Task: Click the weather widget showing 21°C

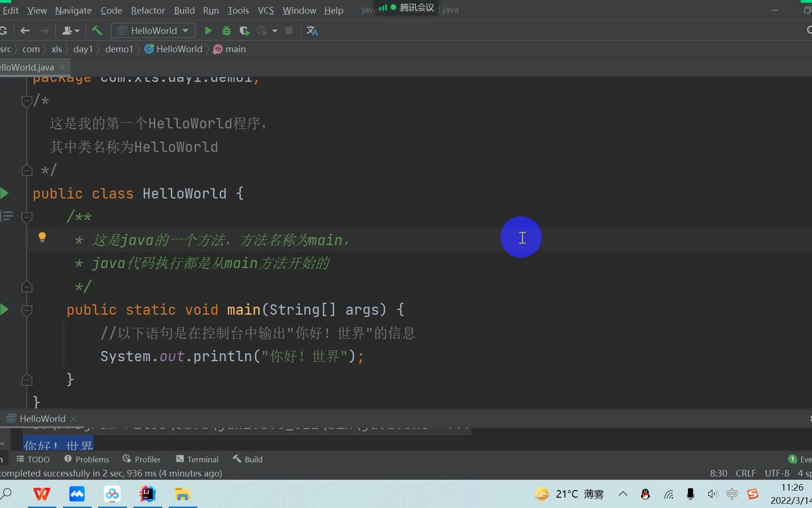Action: click(x=569, y=494)
